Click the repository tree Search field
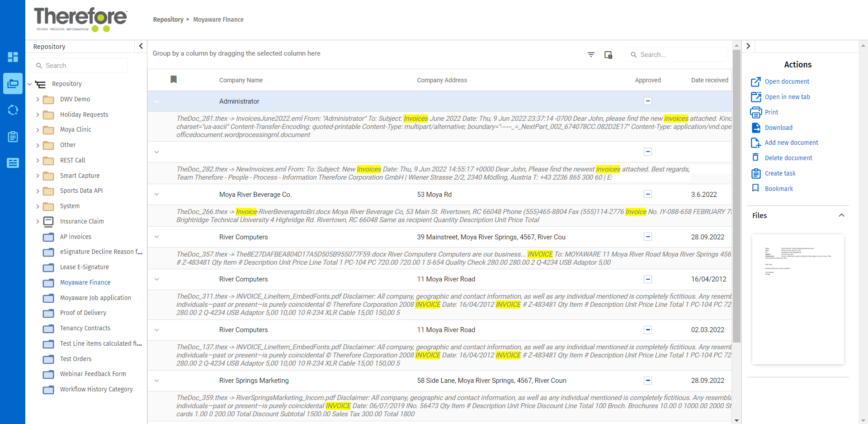Image resolution: width=868 pixels, height=424 pixels. (x=80, y=66)
